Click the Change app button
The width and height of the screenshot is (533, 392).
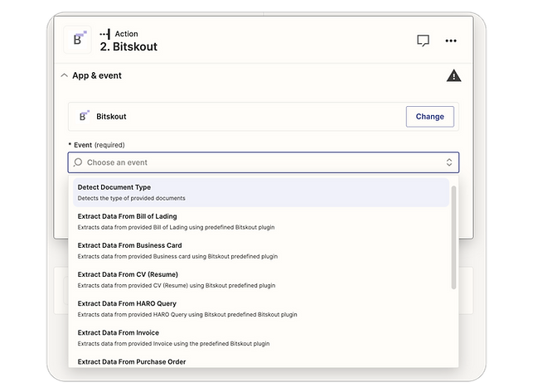tap(429, 117)
